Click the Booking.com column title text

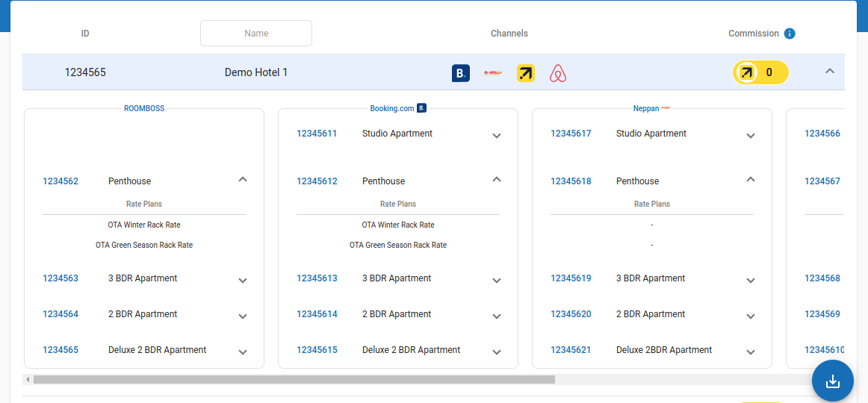tap(392, 108)
